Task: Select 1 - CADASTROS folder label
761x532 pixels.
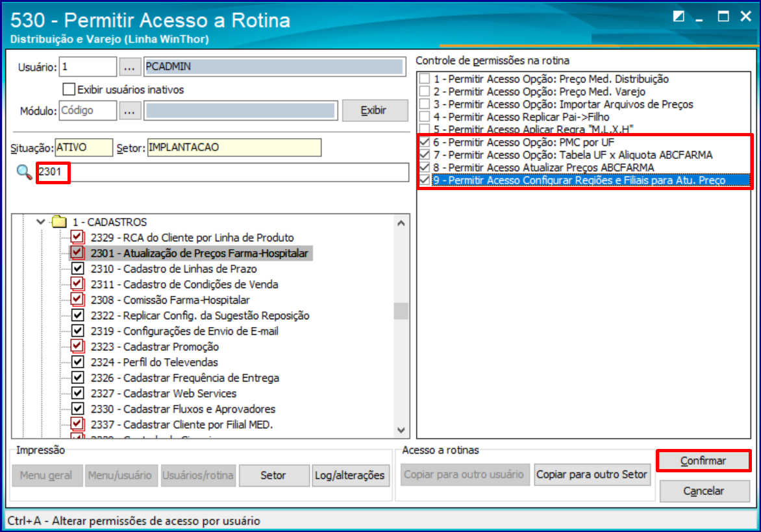Action: pos(110,222)
